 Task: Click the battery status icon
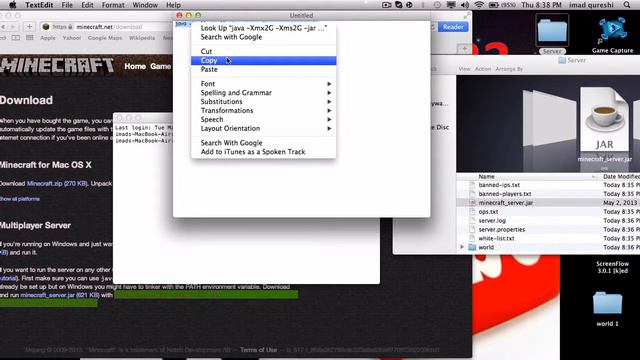[494, 5]
